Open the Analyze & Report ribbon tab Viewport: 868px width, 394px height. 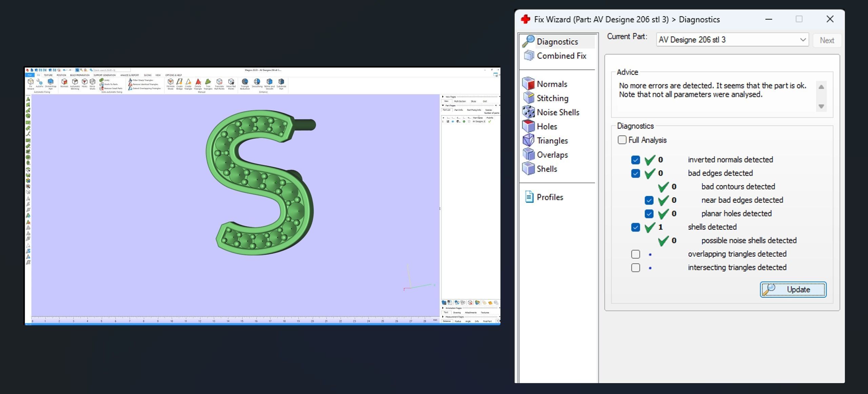click(130, 75)
